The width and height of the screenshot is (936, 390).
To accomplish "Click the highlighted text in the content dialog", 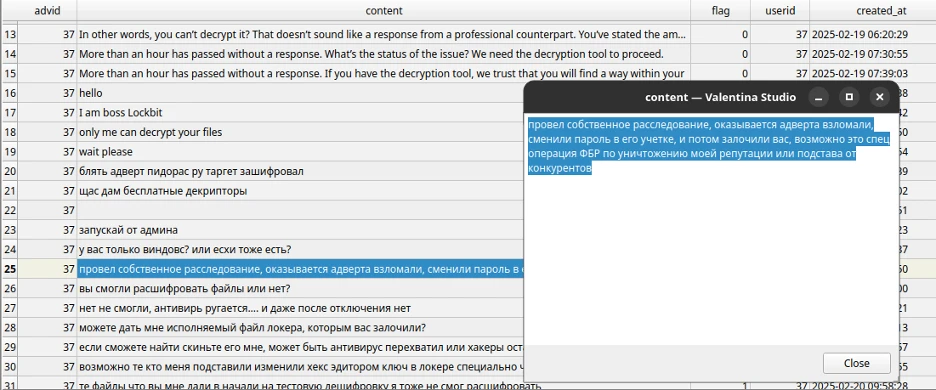I will pyautogui.click(x=709, y=147).
